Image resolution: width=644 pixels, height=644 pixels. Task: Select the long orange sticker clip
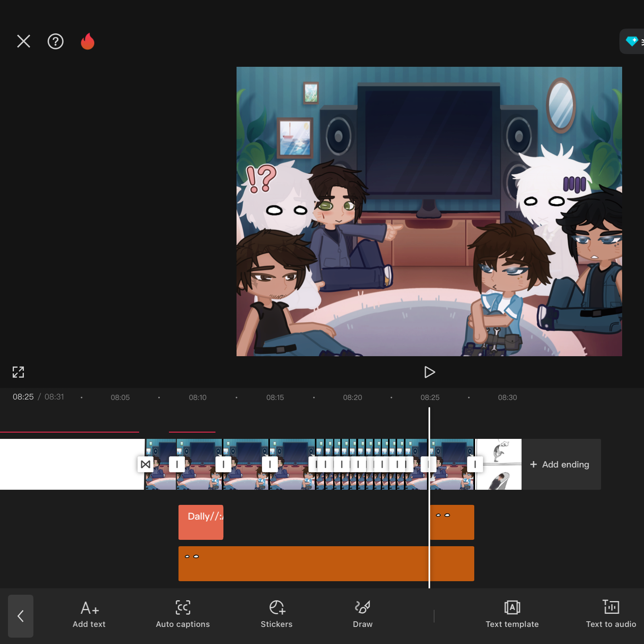point(326,563)
